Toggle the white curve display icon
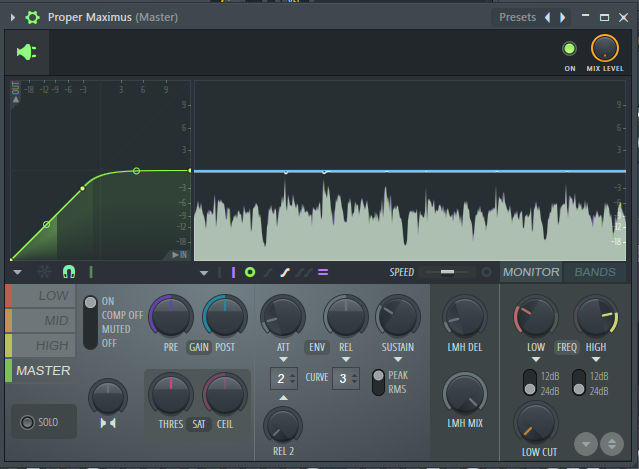 coord(285,272)
